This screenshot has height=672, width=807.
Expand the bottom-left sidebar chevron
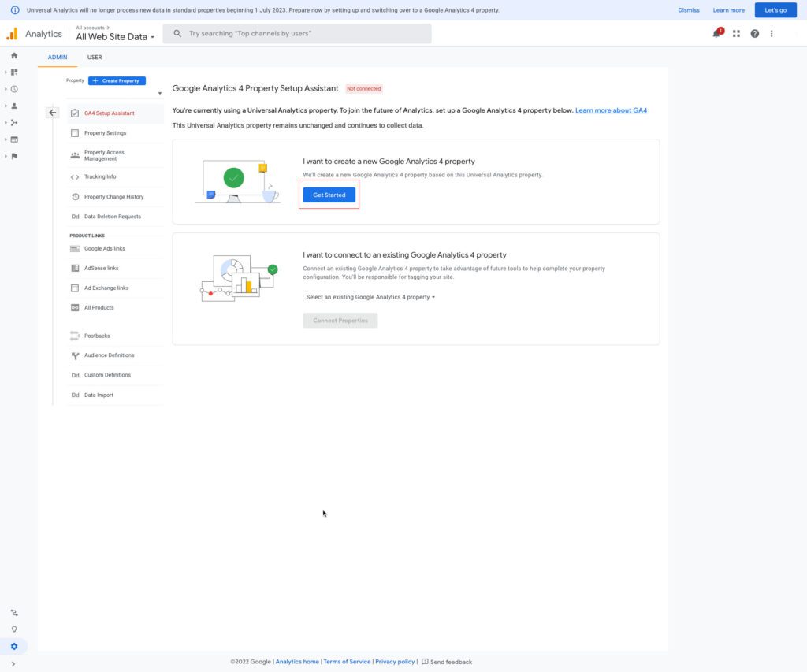[x=13, y=664]
